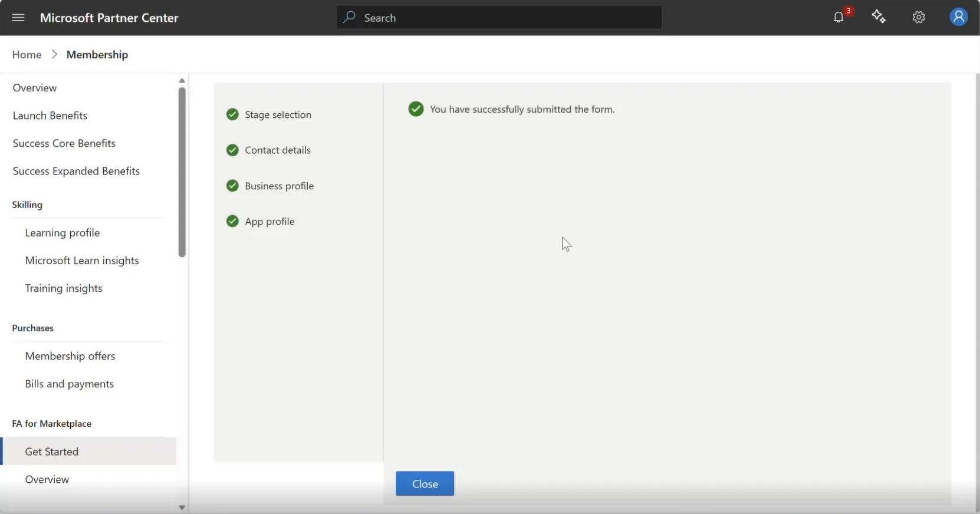Click the sidebar scrollbar thumb

[x=182, y=173]
